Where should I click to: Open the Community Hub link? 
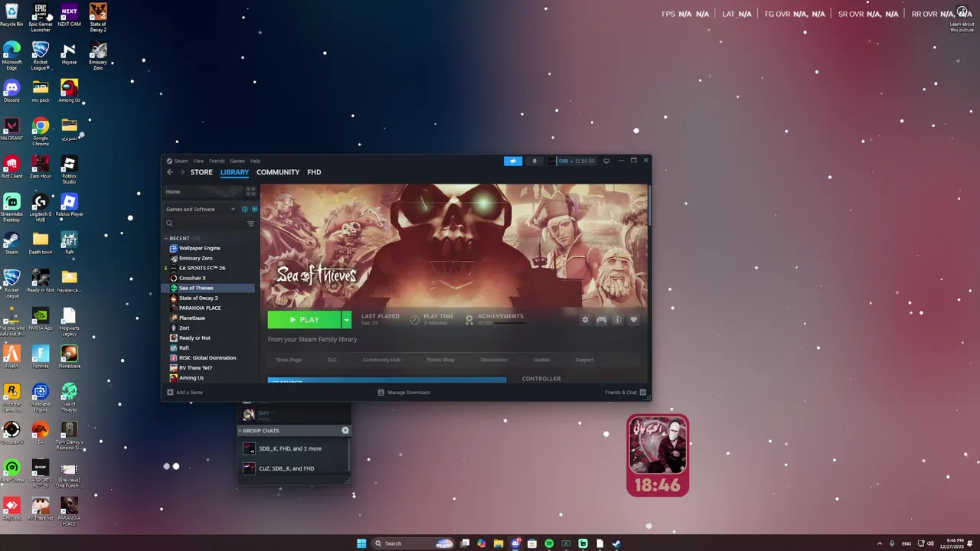tap(381, 360)
